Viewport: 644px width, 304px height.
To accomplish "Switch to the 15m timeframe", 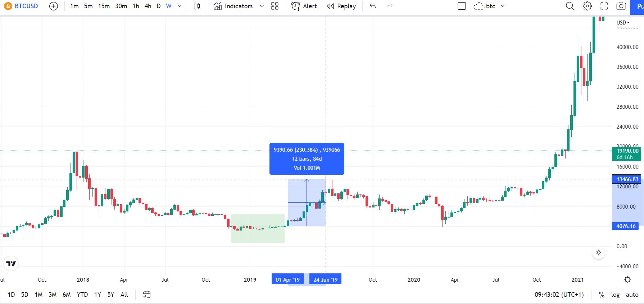I will (104, 6).
